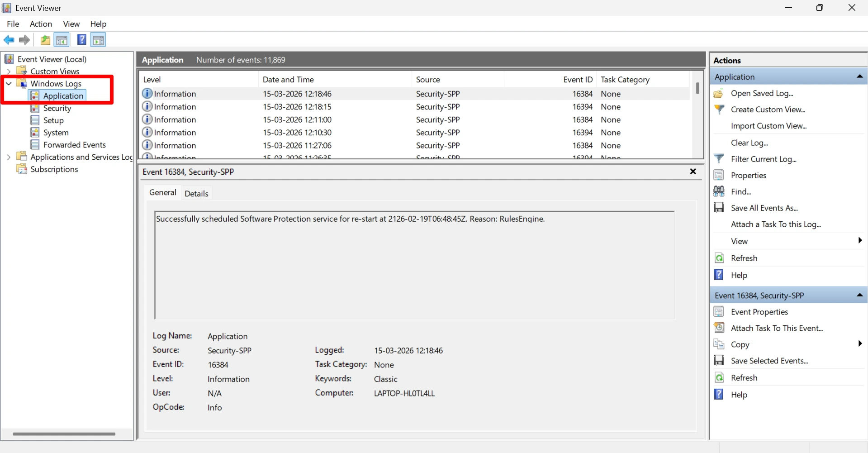Select the Find binoculars icon
This screenshot has height=453, width=868.
719,191
